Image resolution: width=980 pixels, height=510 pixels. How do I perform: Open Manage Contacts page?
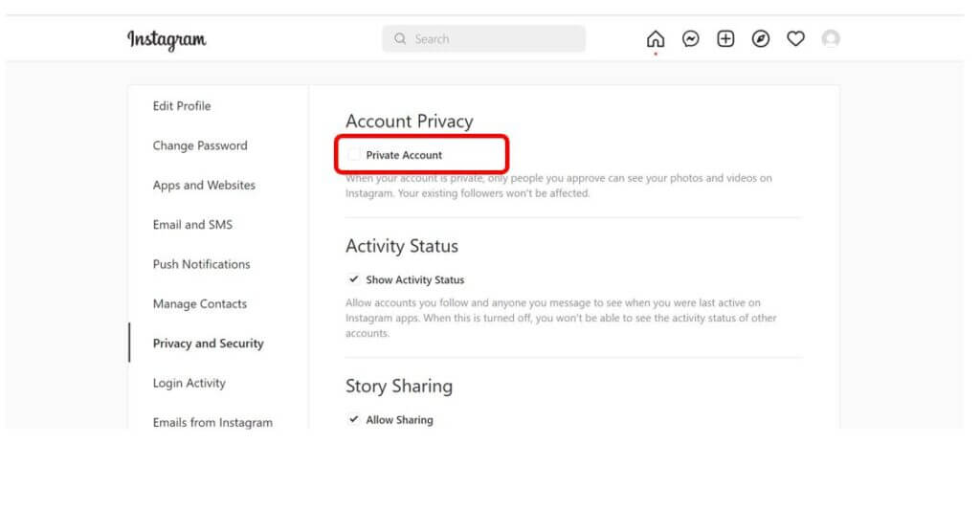pos(200,303)
